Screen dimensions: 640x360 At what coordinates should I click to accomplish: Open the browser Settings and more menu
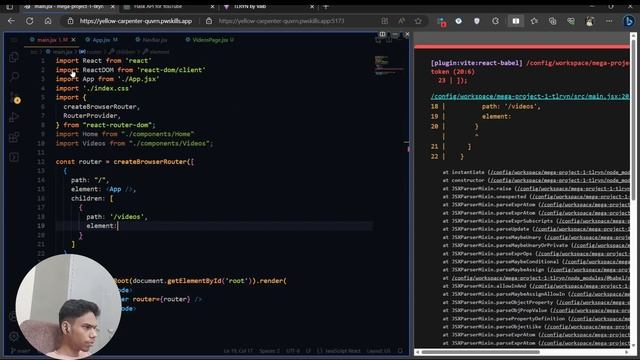pyautogui.click(x=609, y=21)
